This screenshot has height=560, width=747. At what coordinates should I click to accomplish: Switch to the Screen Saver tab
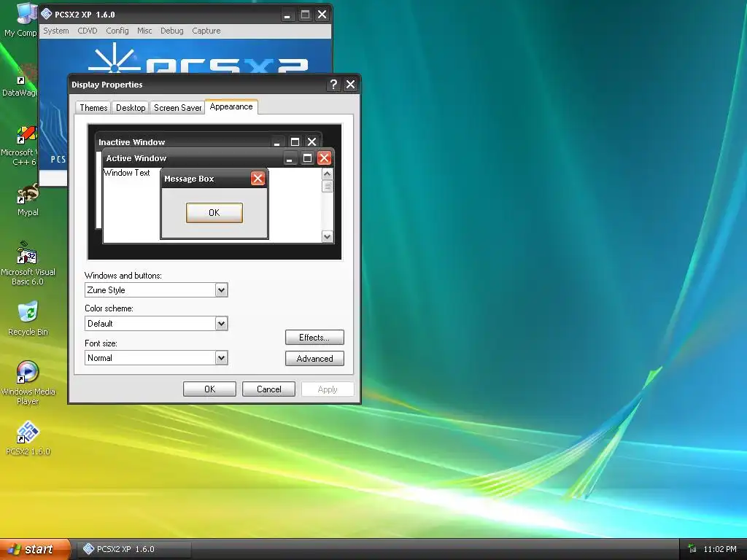point(178,108)
